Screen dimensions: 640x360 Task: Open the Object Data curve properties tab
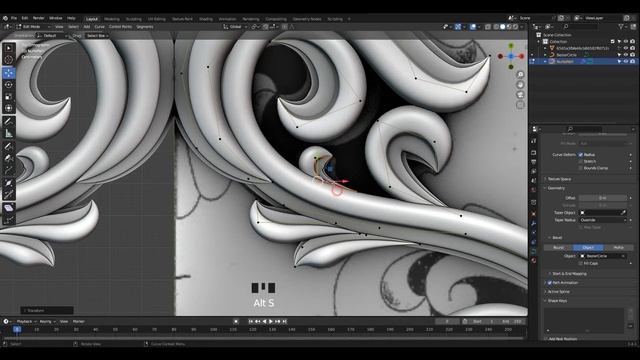point(533,251)
